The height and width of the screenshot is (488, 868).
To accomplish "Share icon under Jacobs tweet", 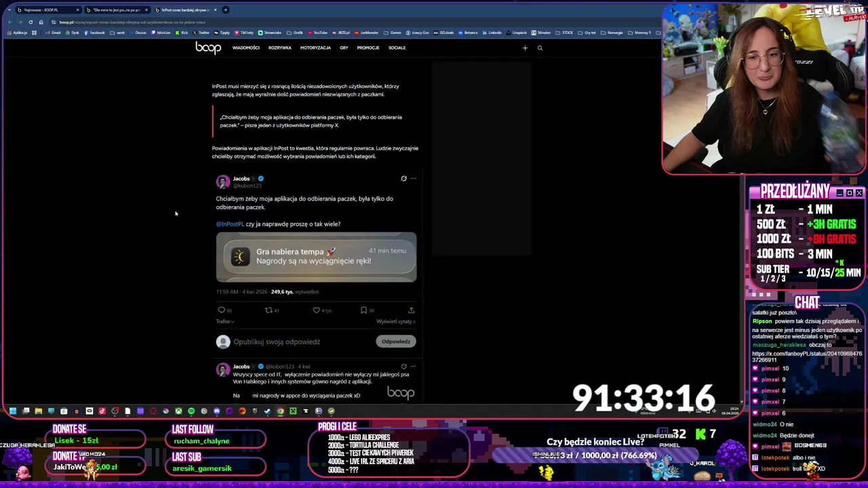I will 411,310.
